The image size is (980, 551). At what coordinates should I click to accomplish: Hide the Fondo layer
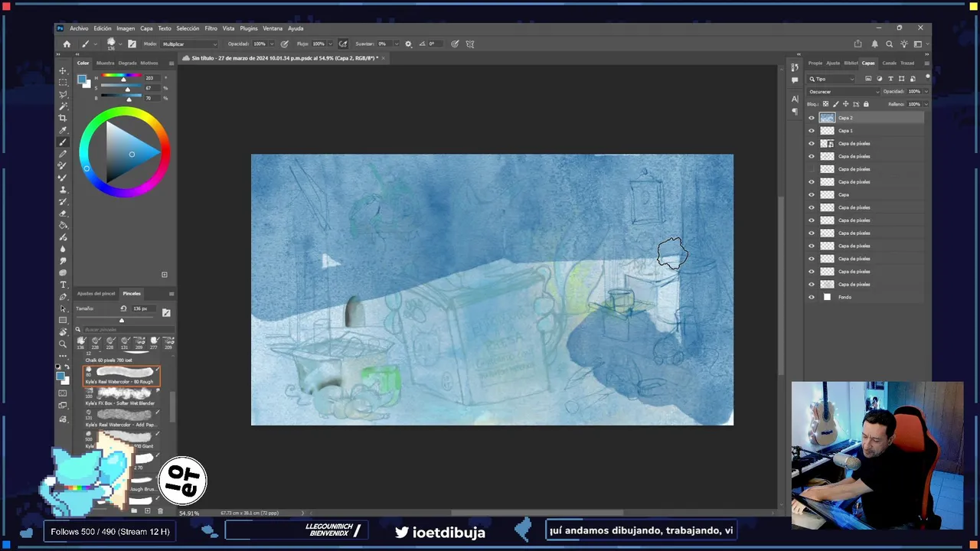(812, 297)
